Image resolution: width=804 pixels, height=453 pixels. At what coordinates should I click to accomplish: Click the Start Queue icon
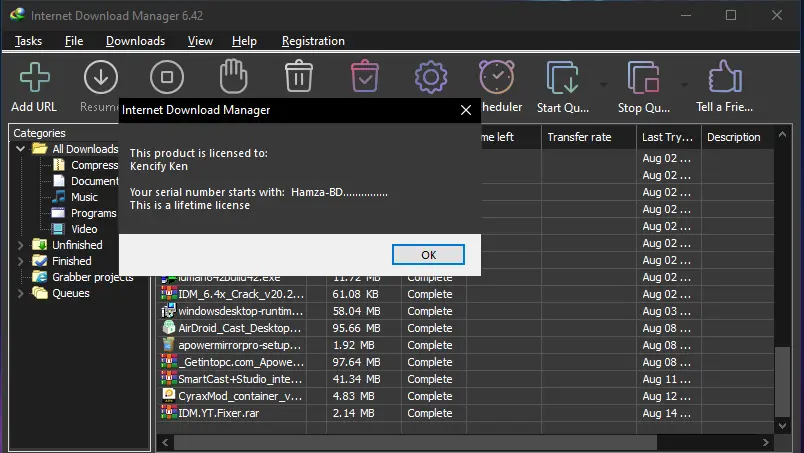click(562, 77)
